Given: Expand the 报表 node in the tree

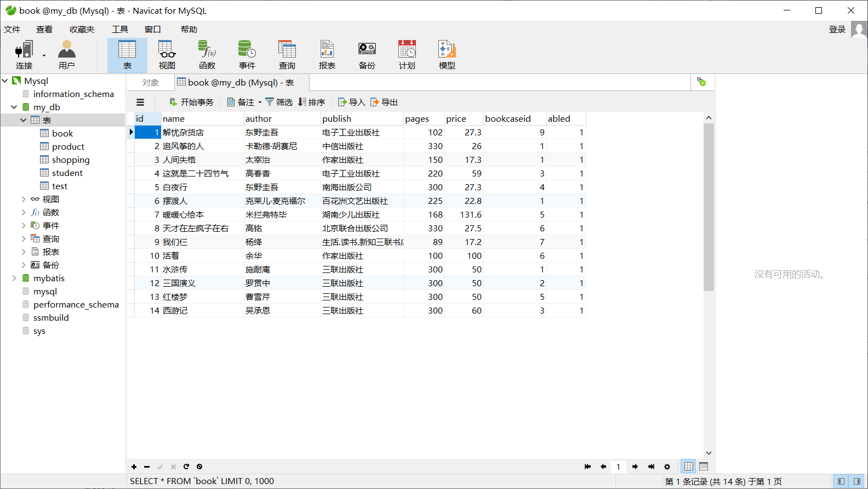Looking at the screenshot, I should (x=24, y=252).
